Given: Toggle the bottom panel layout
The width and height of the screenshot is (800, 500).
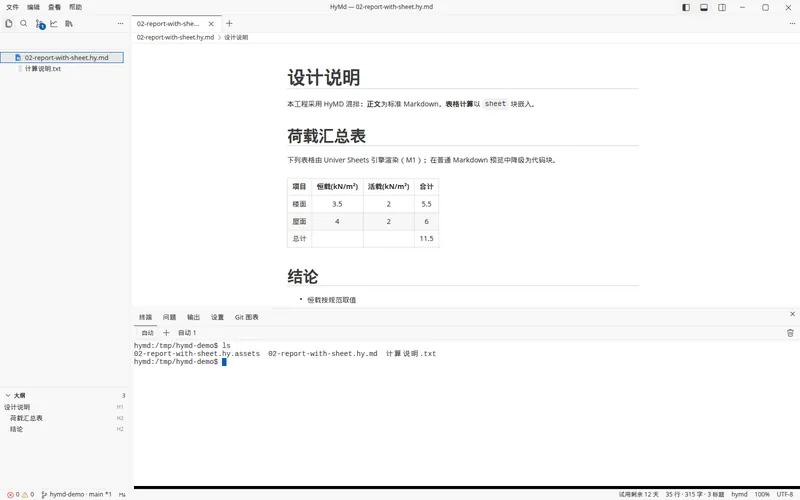Looking at the screenshot, I should pyautogui.click(x=704, y=7).
